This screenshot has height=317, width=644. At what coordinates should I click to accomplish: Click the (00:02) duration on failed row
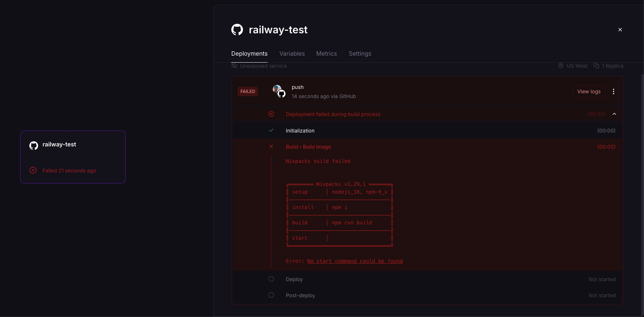[596, 114]
